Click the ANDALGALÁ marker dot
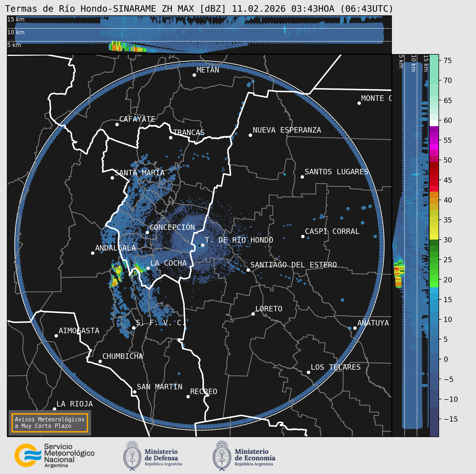The width and height of the screenshot is (476, 474). [x=93, y=253]
